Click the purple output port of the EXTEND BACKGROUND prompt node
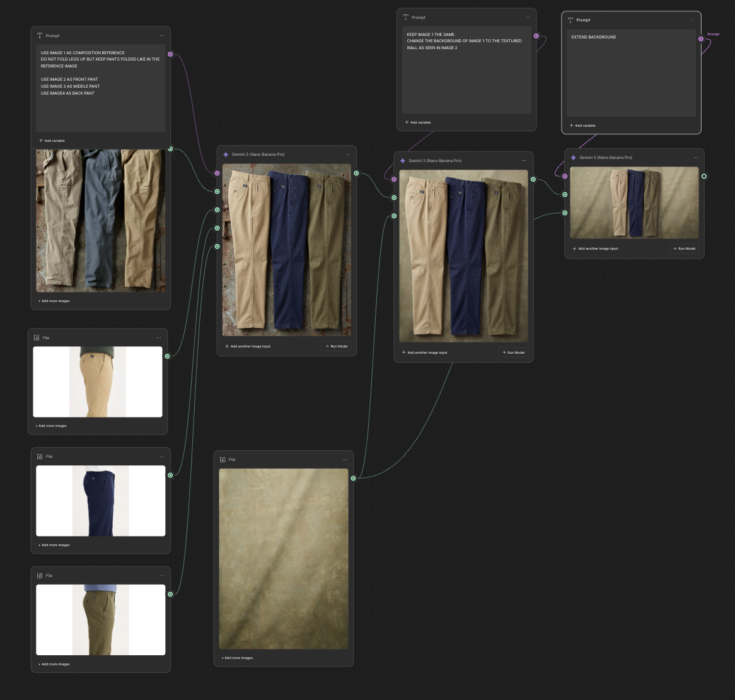This screenshot has width=735, height=700. 701,39
